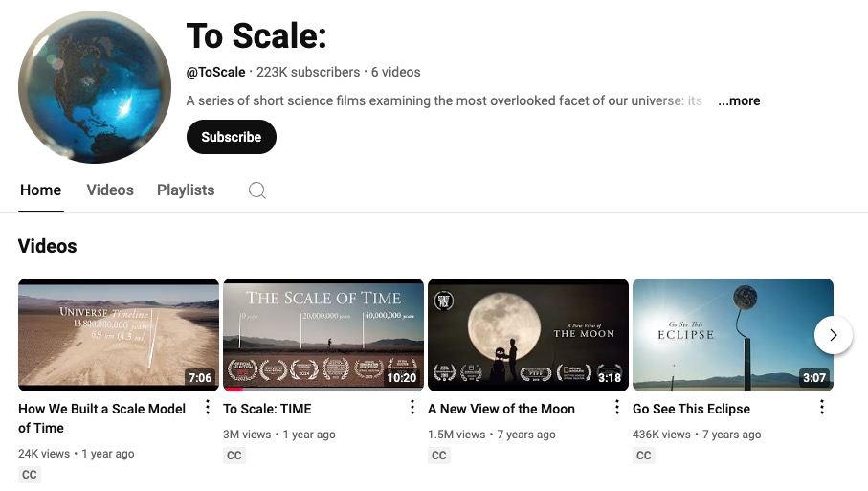Open the To Scale: TIME video title

pos(267,409)
